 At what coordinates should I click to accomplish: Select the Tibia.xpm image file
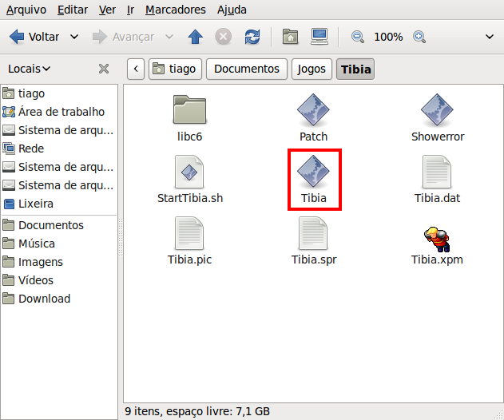pos(437,238)
